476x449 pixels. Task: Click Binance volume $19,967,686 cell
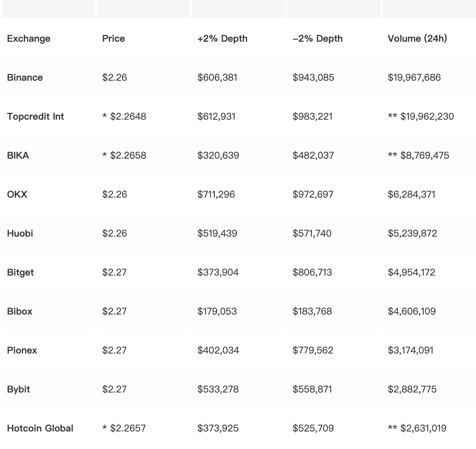point(414,78)
